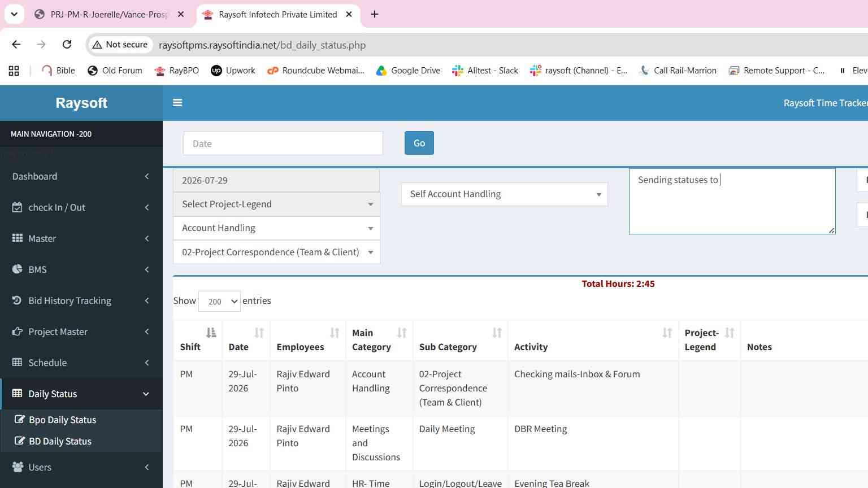Open the Upwork bookmark icon
This screenshot has height=488, width=868.
[x=216, y=71]
